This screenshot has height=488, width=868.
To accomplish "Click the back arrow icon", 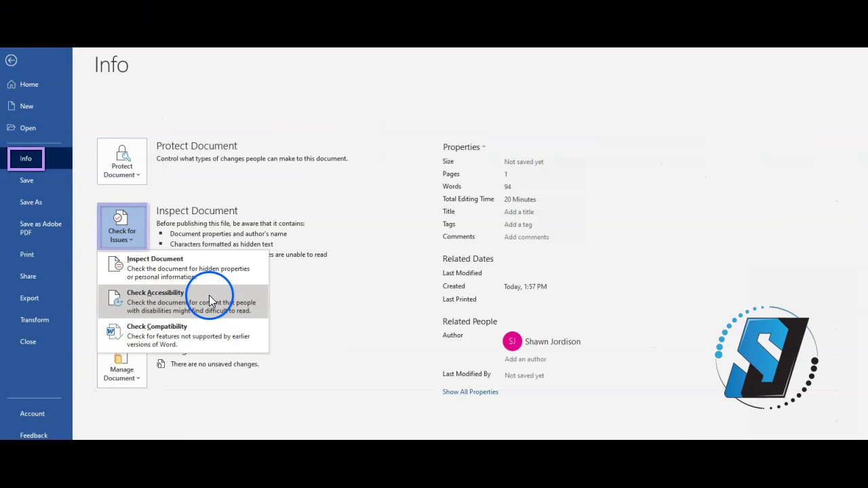I will 11,60.
